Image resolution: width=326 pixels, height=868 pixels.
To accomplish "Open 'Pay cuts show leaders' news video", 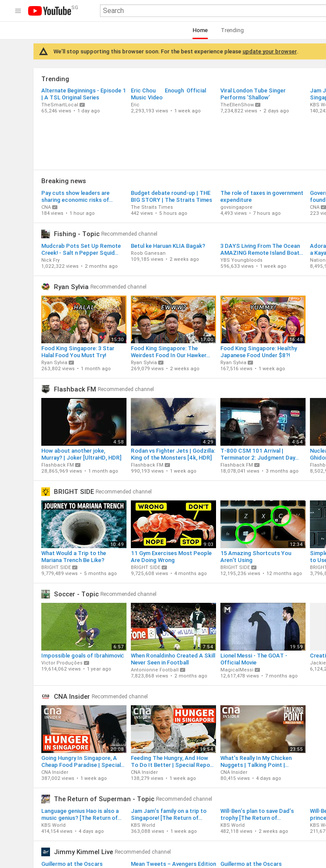I will click(77, 197).
